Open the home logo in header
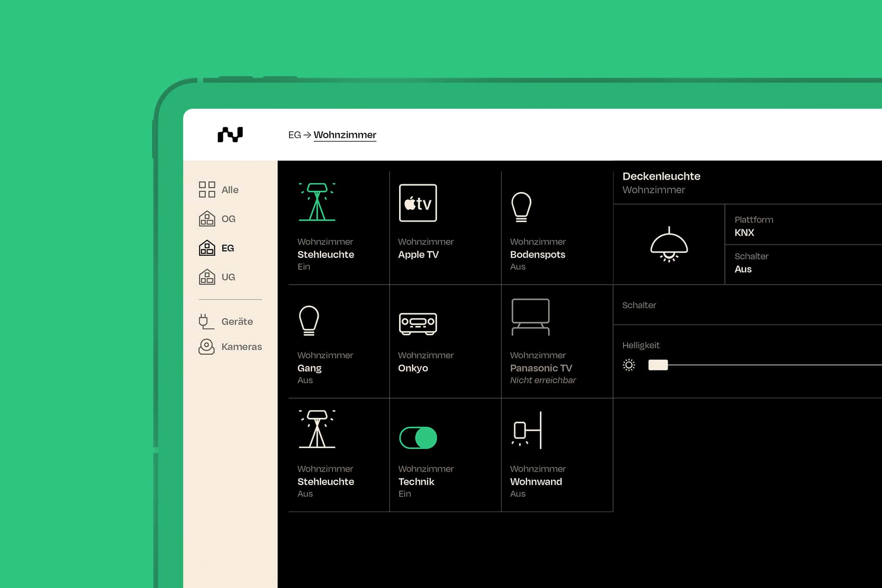Screen dimensions: 882x588 230,135
